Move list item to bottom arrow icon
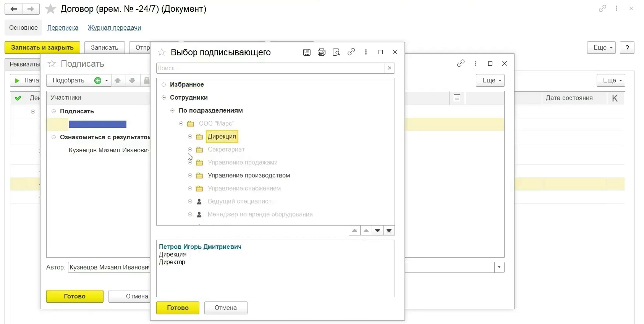Screen dimensions: 644x324 tap(389, 231)
